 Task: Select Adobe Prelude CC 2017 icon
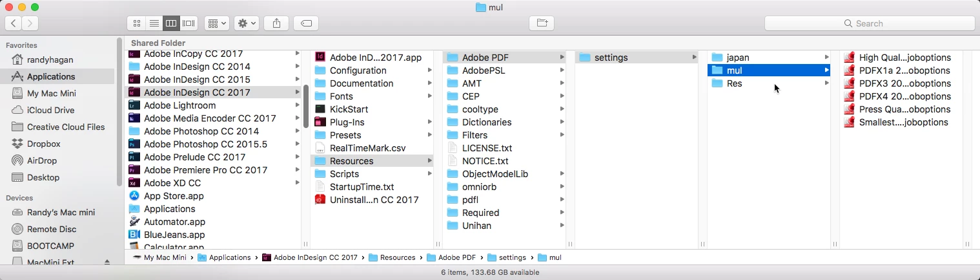tap(134, 157)
